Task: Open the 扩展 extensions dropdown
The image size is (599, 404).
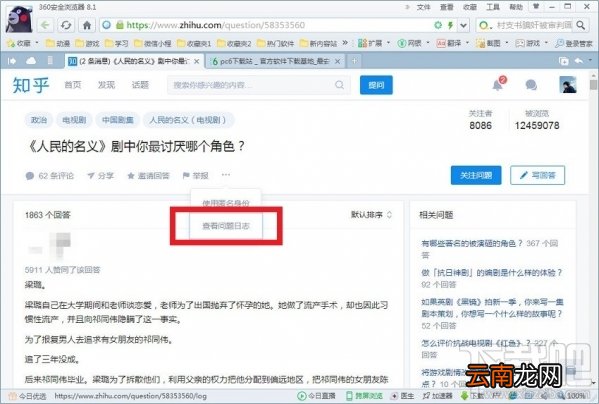Action: [x=374, y=43]
